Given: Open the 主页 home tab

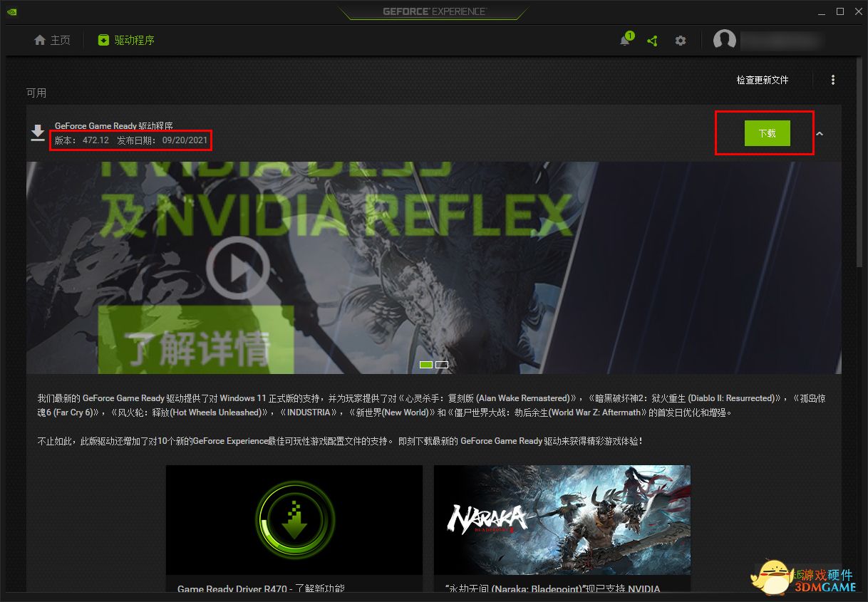Looking at the screenshot, I should click(x=52, y=40).
